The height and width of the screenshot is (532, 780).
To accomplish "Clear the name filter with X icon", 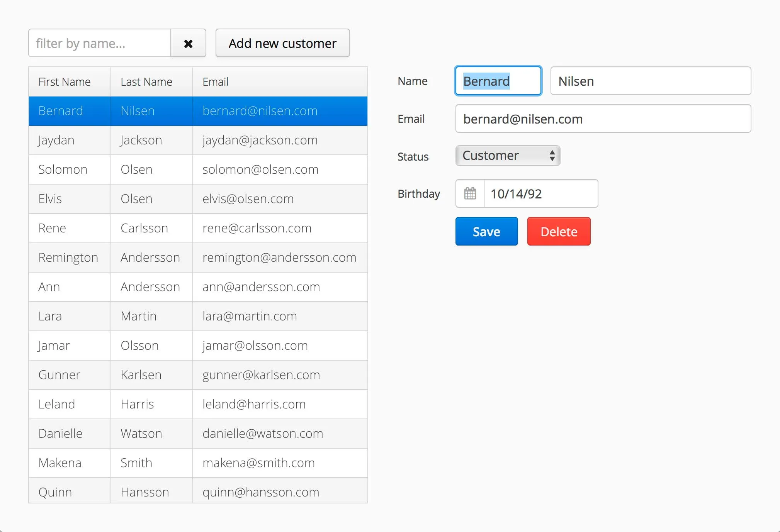I will (x=188, y=43).
